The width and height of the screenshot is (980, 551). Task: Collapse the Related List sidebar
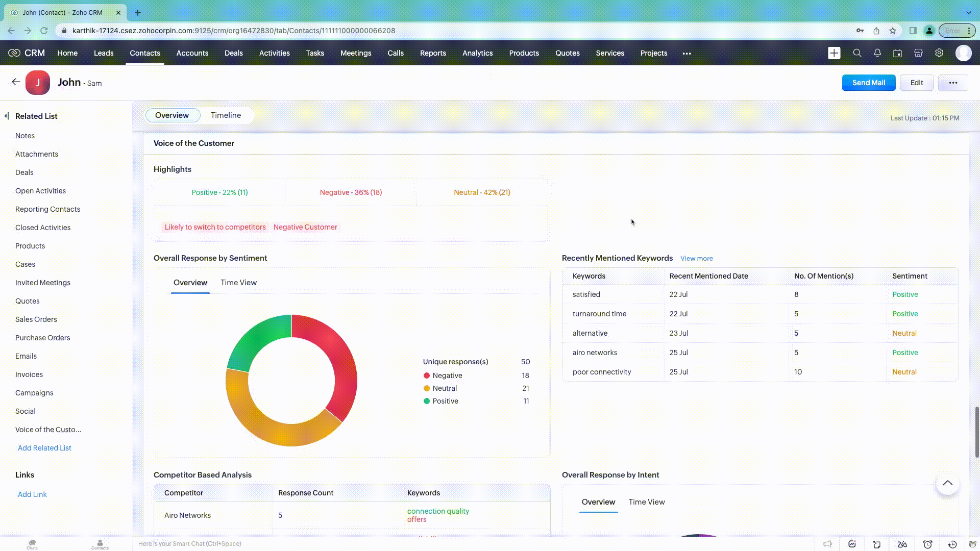coord(7,116)
